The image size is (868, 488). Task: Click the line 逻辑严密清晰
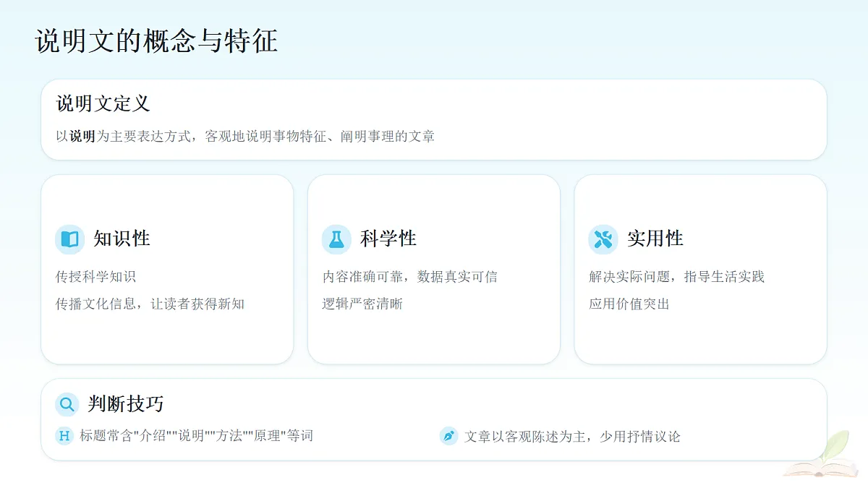(362, 304)
